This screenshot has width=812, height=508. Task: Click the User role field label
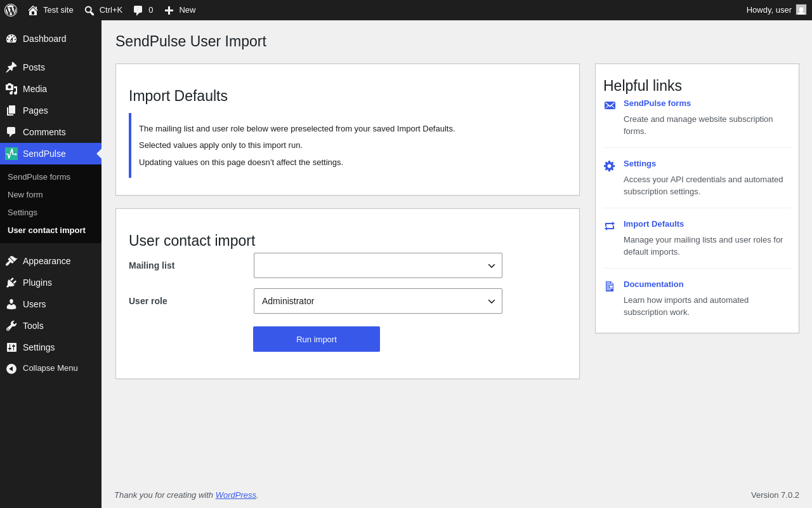pos(148,301)
